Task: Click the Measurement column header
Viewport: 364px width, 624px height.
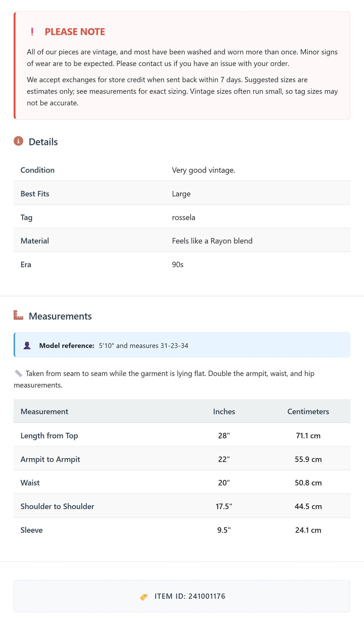Action: pos(44,412)
